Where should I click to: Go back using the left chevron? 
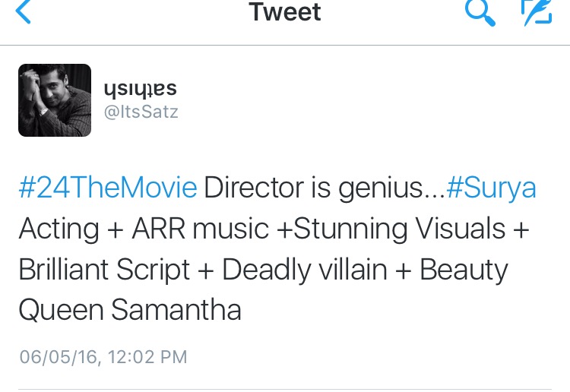[x=23, y=11]
